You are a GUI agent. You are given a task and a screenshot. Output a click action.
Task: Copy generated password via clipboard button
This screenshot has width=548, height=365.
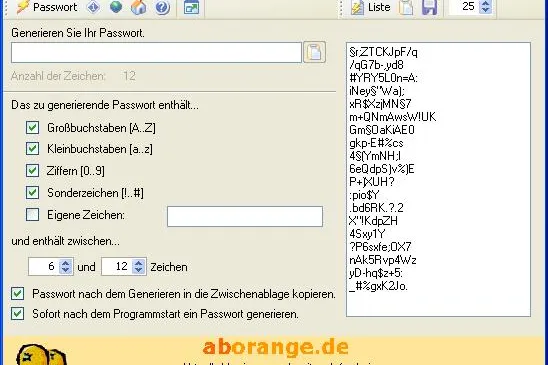pyautogui.click(x=315, y=52)
